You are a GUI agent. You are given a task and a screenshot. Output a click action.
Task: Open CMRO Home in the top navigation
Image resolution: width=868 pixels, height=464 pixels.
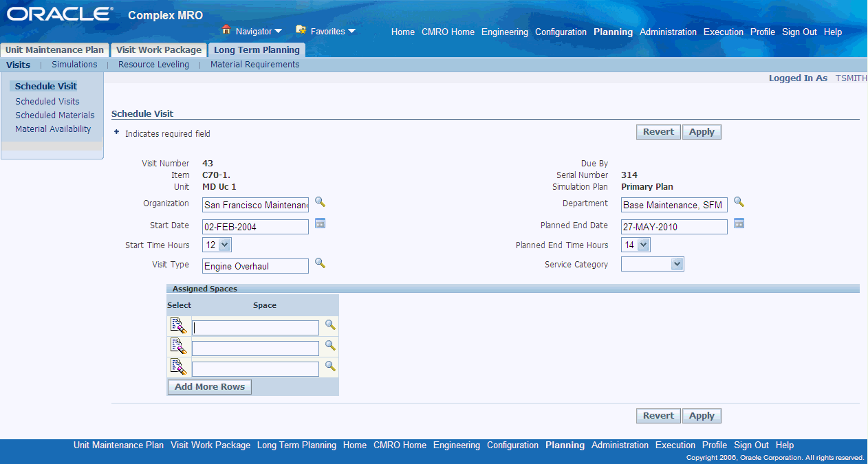tap(448, 32)
